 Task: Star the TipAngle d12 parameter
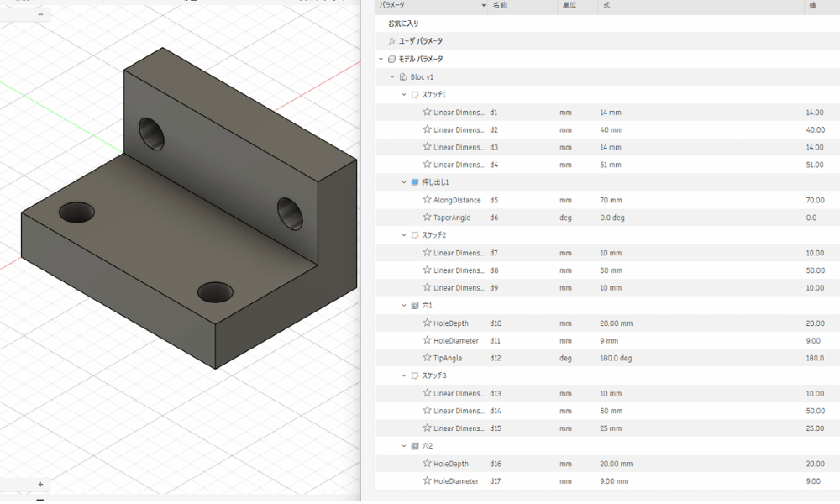(427, 358)
